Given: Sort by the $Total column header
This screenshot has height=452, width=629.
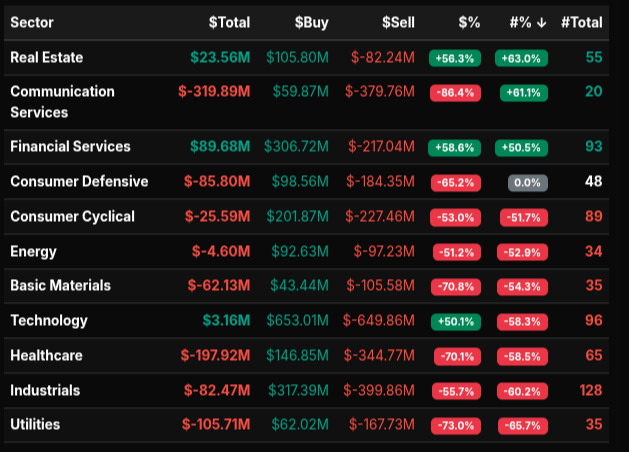Looking at the screenshot, I should 229,22.
